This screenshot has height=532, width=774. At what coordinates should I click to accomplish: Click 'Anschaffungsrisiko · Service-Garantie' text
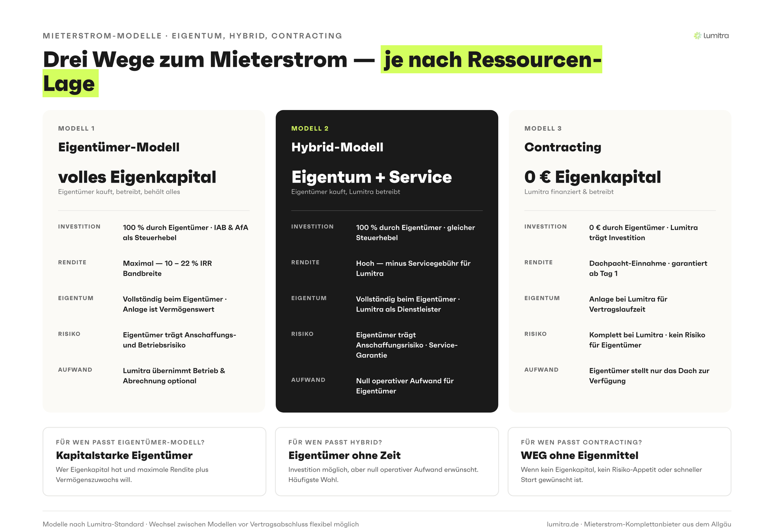tap(407, 350)
